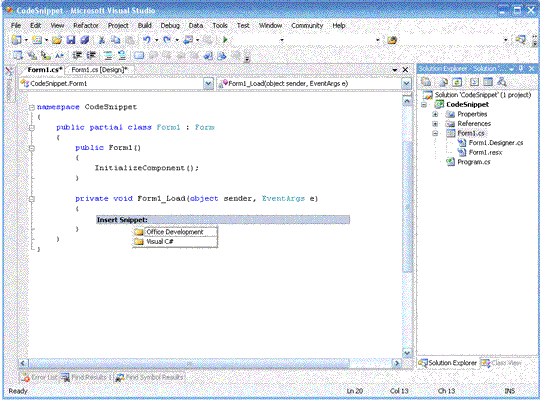Open the Build menu

click(x=145, y=25)
